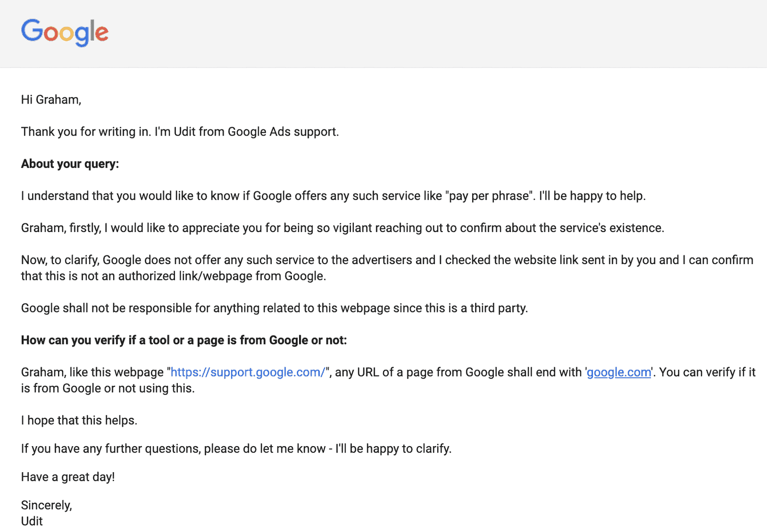This screenshot has height=532, width=767.
Task: Open the https://support.google.com/ link
Action: 248,372
